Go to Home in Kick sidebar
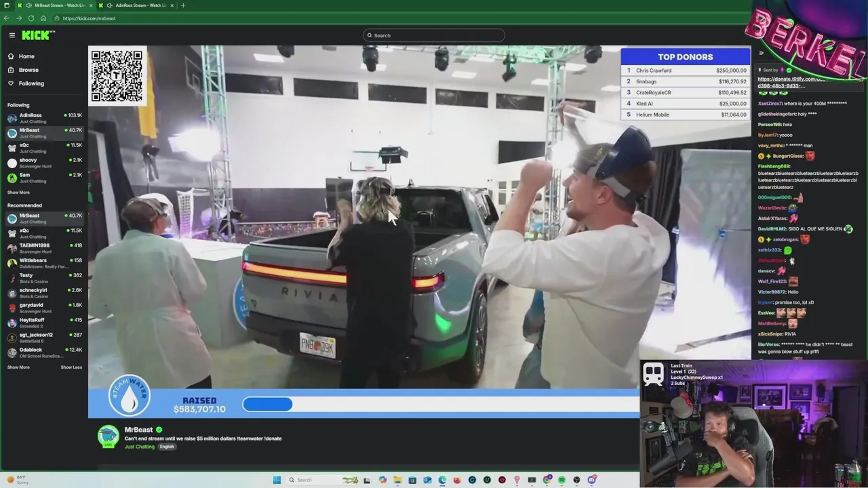868x488 pixels. tap(21, 56)
